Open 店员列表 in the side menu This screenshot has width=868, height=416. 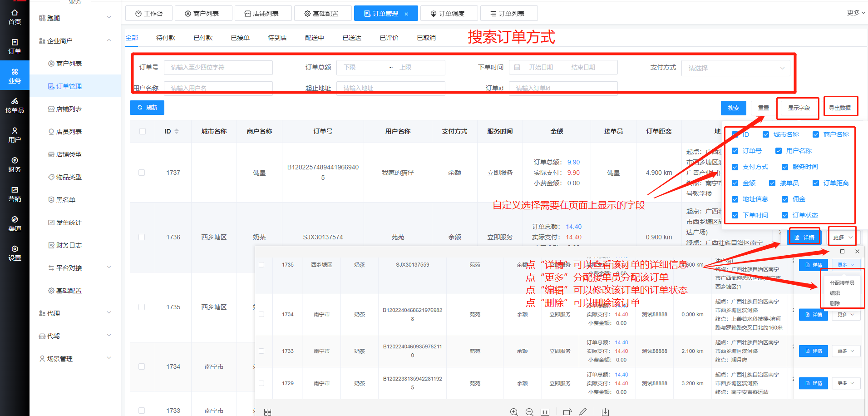[x=69, y=132]
